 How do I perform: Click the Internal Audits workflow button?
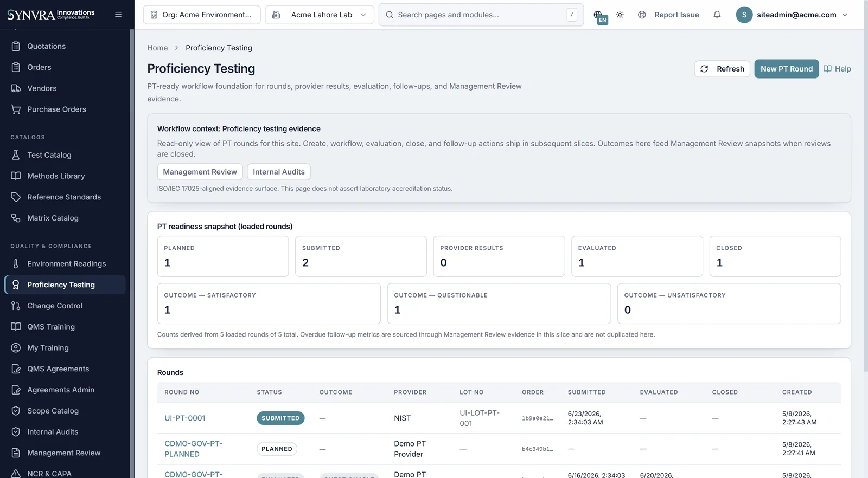pos(279,172)
